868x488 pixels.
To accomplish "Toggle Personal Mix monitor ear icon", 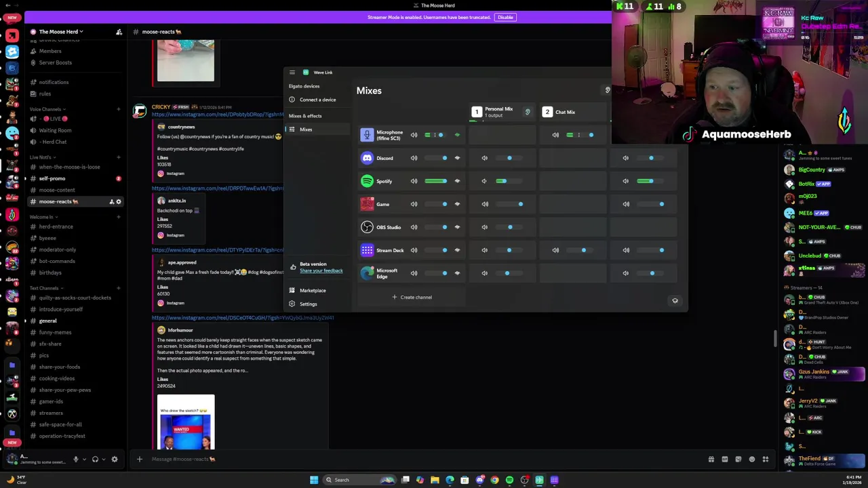I will pos(528,112).
